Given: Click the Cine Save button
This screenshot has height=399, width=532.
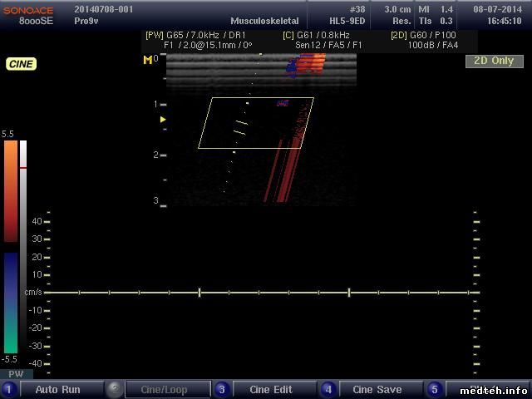Looking at the screenshot, I should (x=377, y=389).
